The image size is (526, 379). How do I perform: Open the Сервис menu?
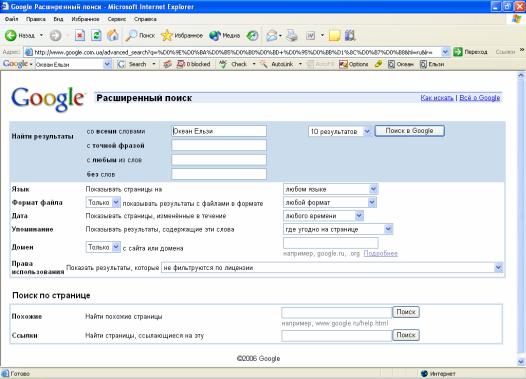click(117, 19)
